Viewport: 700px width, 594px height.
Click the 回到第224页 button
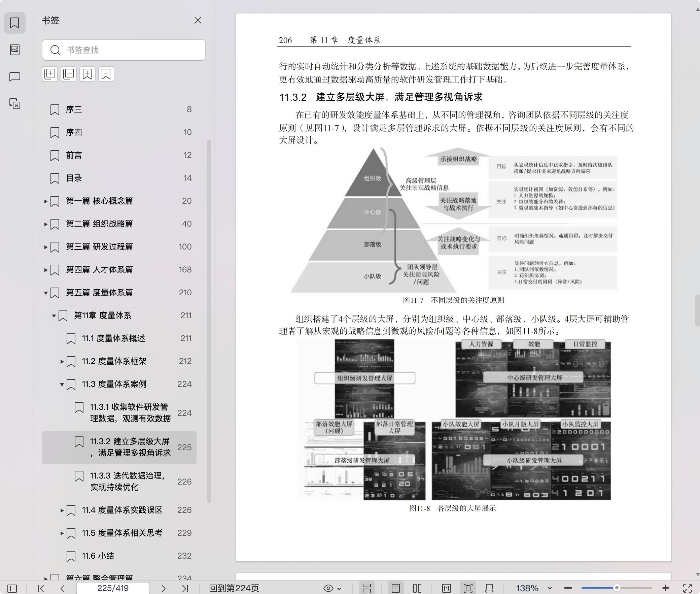(x=234, y=588)
